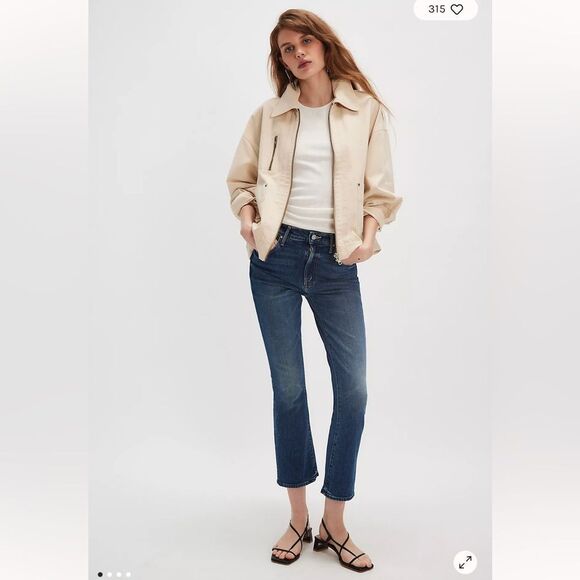Select the first black carousel dot
Image resolution: width=580 pixels, height=580 pixels.
[100, 574]
